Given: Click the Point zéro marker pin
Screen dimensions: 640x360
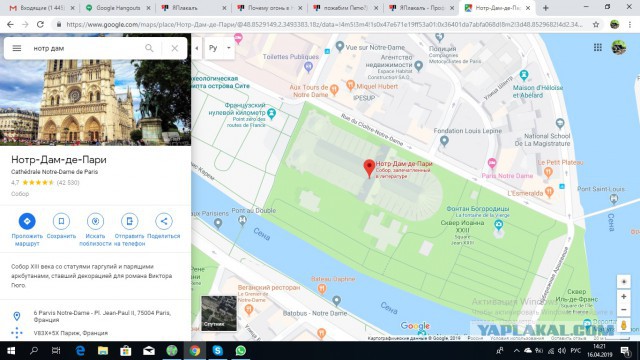Looking at the screenshot, I should click(x=271, y=113).
